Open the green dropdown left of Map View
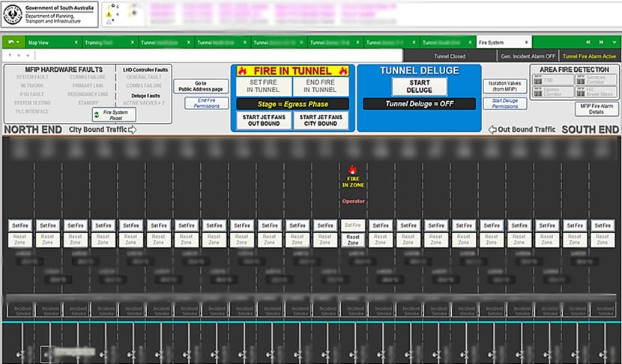 coord(13,43)
